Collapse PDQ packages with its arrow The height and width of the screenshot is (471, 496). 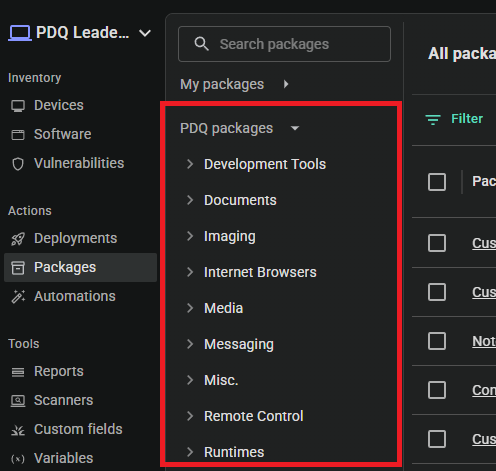(295, 128)
